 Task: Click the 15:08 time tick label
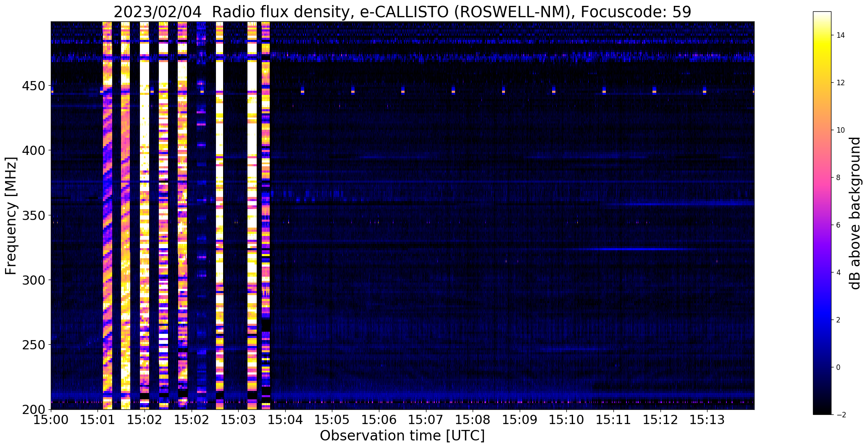[473, 420]
